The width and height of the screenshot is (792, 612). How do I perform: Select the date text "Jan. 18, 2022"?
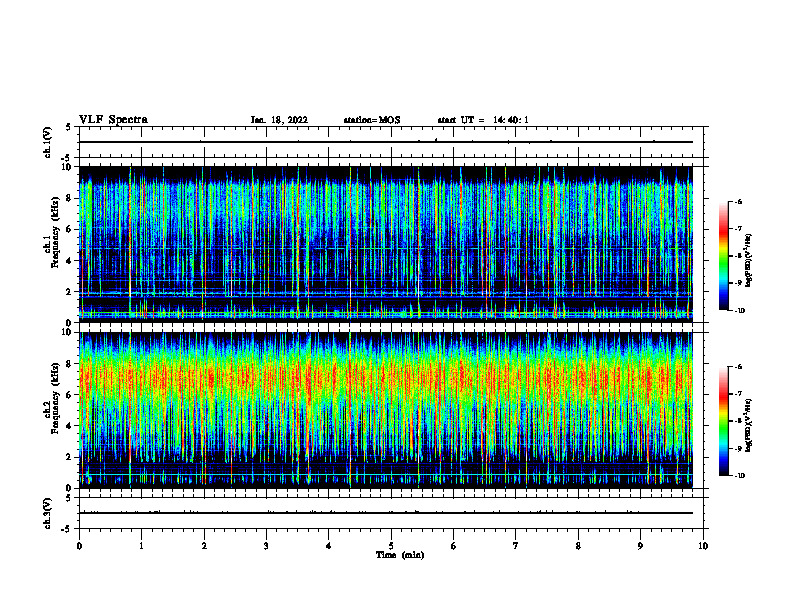point(279,120)
